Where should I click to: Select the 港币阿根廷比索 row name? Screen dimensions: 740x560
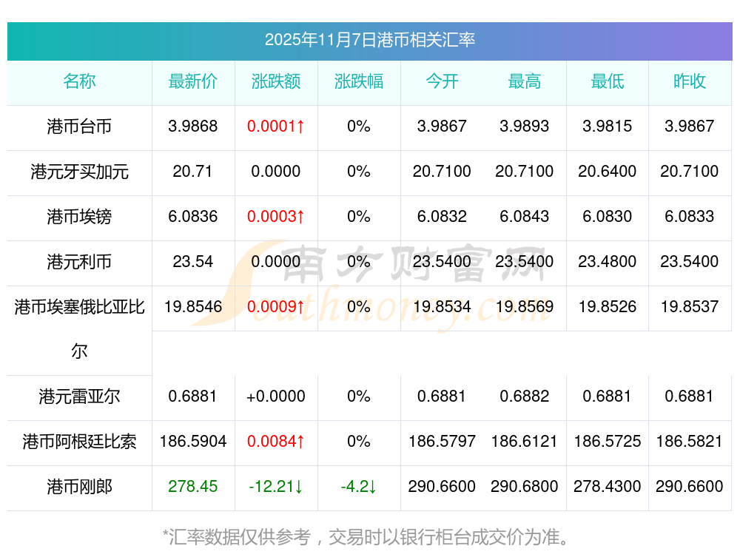tap(79, 442)
